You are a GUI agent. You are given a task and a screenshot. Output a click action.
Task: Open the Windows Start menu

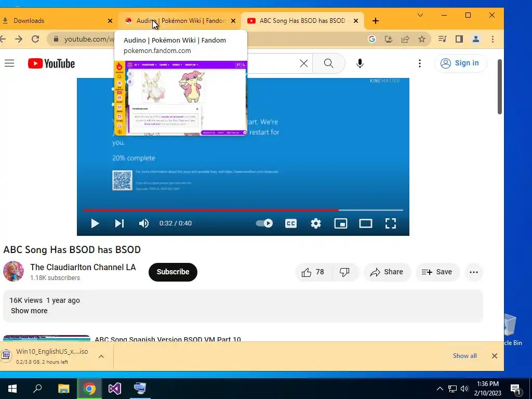pyautogui.click(x=12, y=389)
